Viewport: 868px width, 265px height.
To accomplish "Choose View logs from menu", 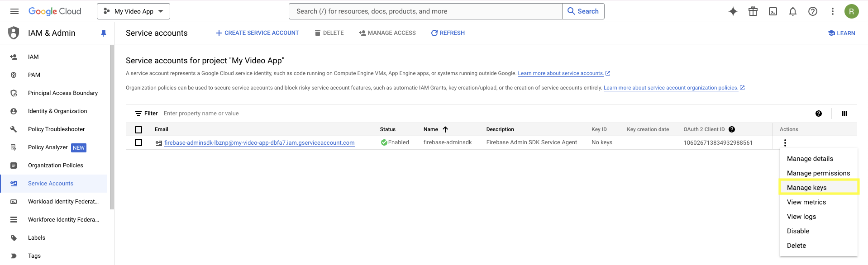I will (819, 217).
